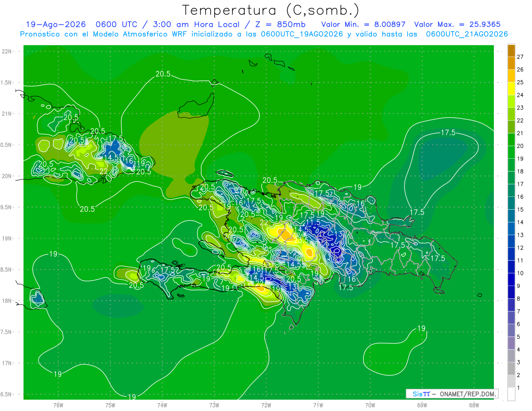Click the teal swatch between legend 15 and 16

(x=511, y=203)
